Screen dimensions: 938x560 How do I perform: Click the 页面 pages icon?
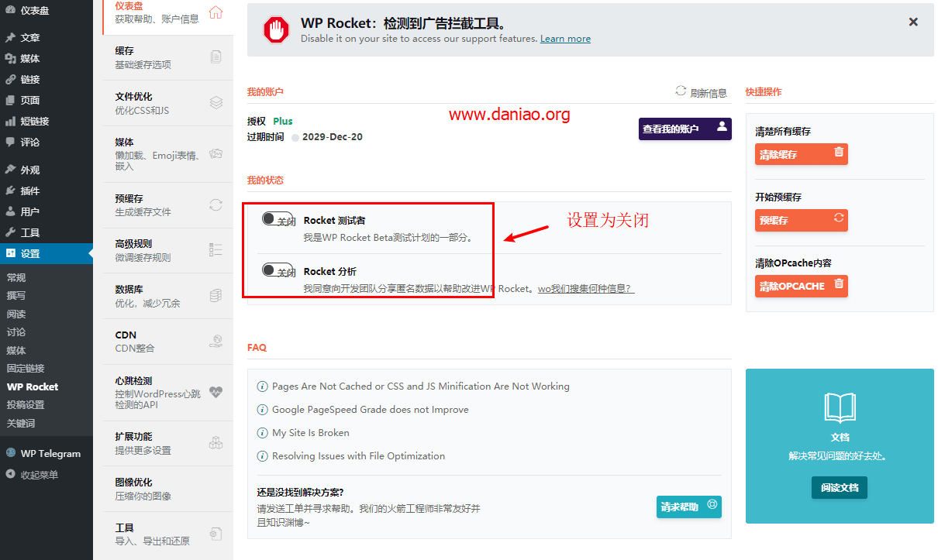[10, 100]
